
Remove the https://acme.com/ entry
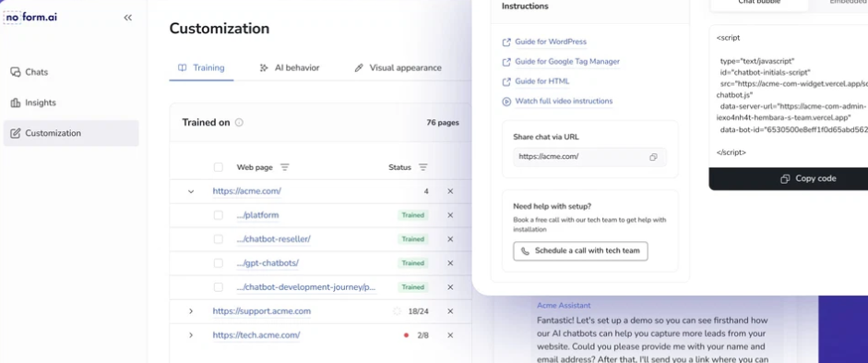pyautogui.click(x=450, y=191)
